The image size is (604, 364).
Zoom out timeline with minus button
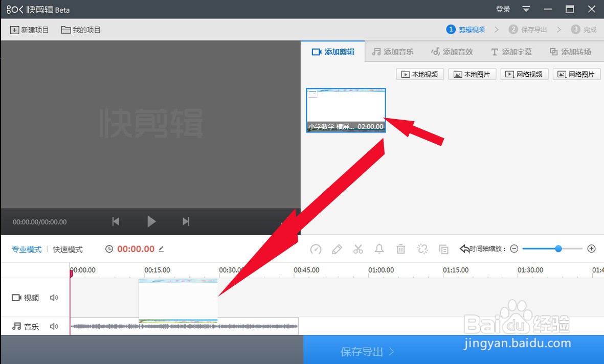514,249
